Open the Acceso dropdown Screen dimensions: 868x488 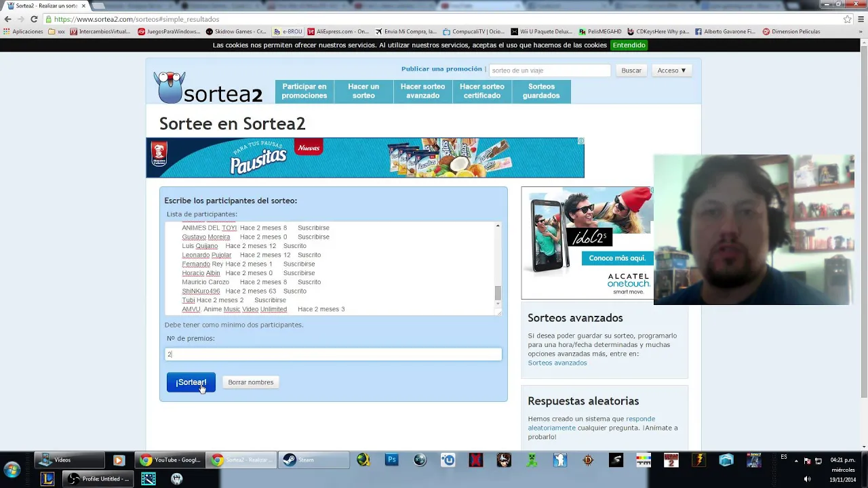coord(671,70)
